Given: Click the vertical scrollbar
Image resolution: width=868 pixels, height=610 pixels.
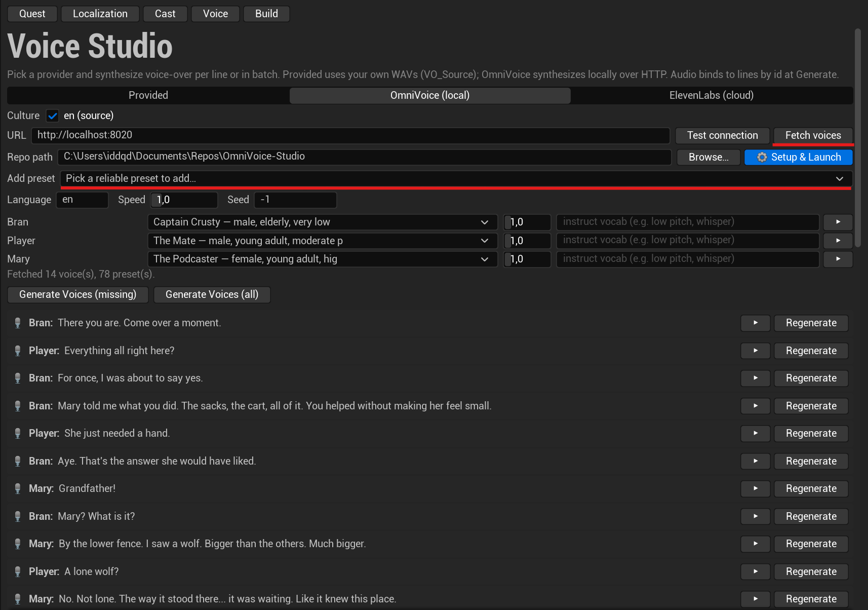Looking at the screenshot, I should click(x=857, y=138).
